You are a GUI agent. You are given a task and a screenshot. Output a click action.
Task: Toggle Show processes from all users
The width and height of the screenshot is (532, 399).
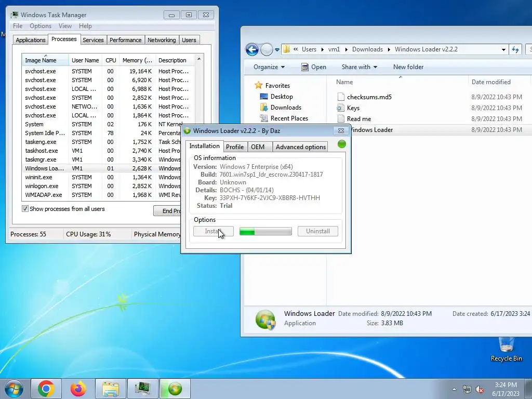(x=25, y=209)
